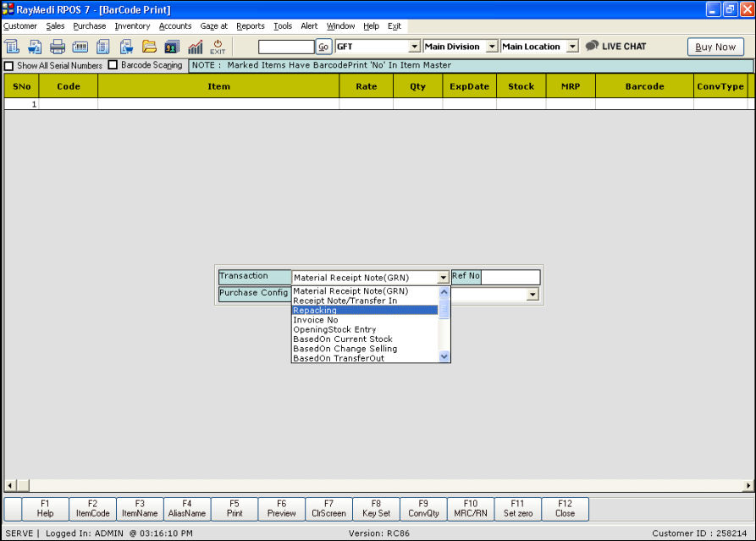The height and width of the screenshot is (541, 756).
Task: Click the F3 ItemName button
Action: pyautogui.click(x=140, y=509)
